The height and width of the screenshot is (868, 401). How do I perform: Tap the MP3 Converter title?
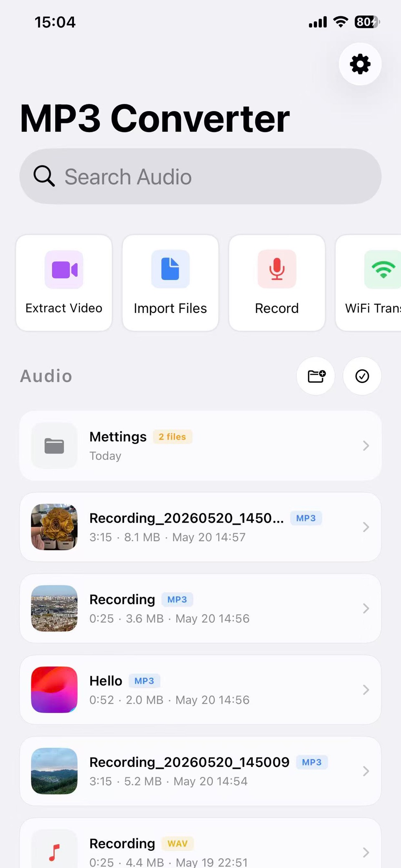click(155, 119)
